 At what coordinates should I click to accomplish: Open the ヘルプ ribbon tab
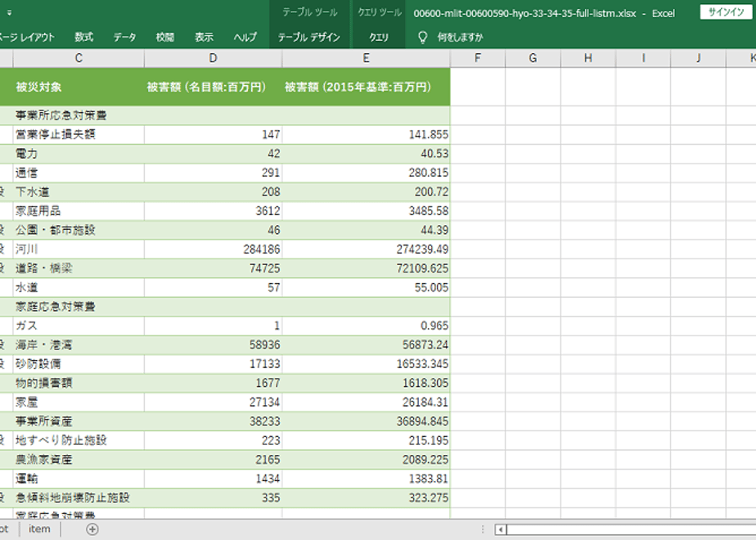pos(245,37)
